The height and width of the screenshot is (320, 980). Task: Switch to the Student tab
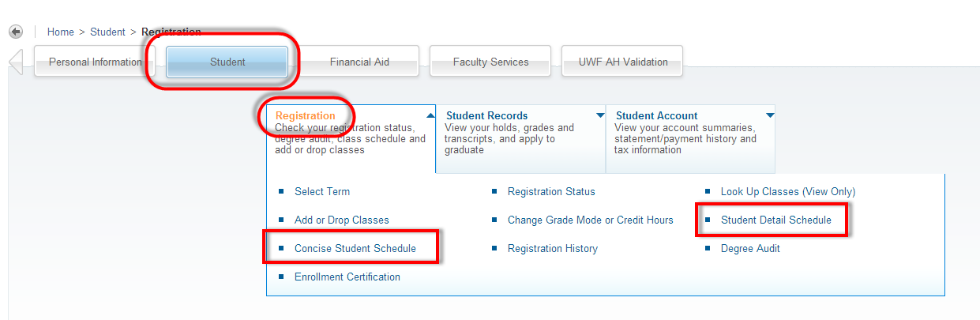click(x=227, y=62)
